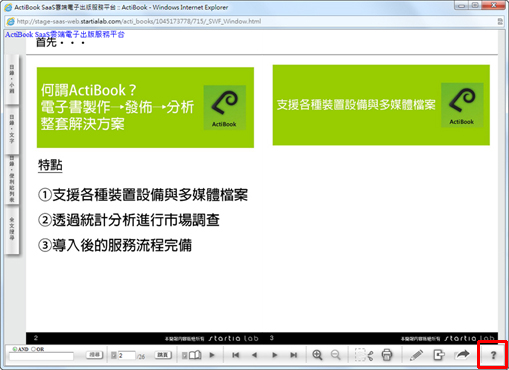Click the 支援各種裝置設備與多媒體檔案 green banner
The height and width of the screenshot is (370, 509).
pos(381,105)
